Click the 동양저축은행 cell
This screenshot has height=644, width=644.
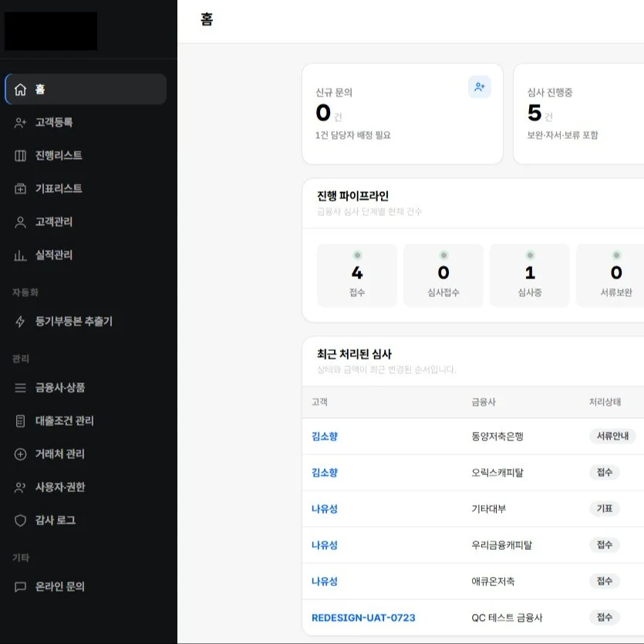point(497,437)
